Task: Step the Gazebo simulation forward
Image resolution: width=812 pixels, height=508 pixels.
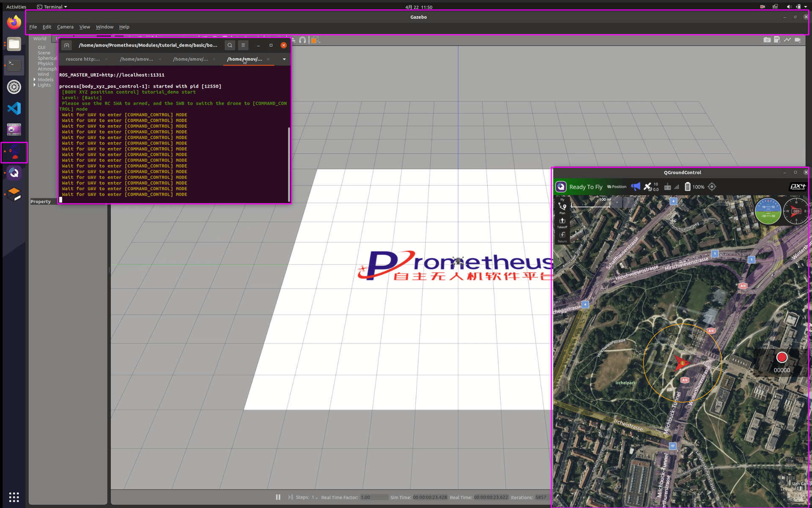Action: [x=290, y=497]
